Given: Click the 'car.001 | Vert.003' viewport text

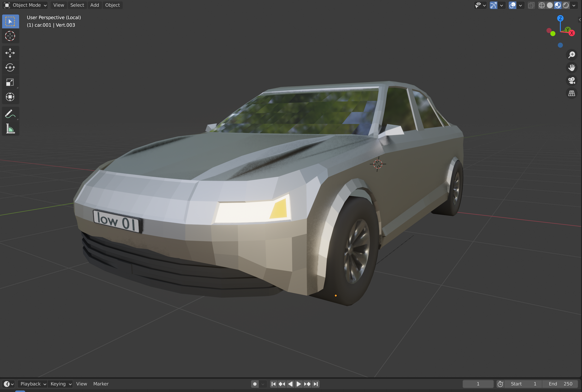Looking at the screenshot, I should pos(55,25).
